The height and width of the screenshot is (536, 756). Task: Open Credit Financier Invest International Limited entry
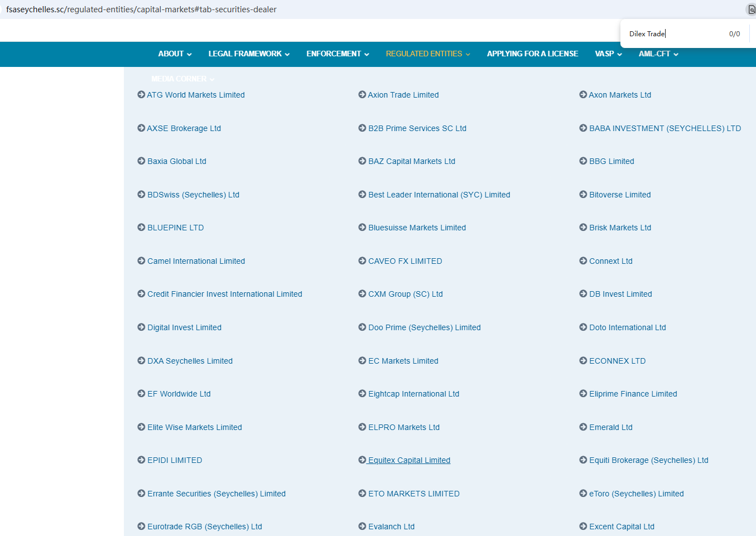pyautogui.click(x=225, y=294)
